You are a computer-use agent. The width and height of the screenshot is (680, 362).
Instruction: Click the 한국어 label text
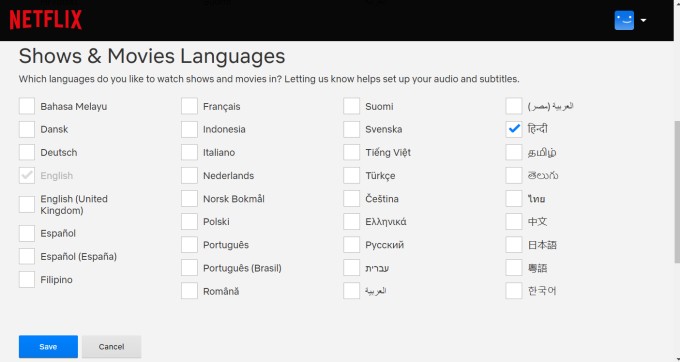click(x=542, y=291)
